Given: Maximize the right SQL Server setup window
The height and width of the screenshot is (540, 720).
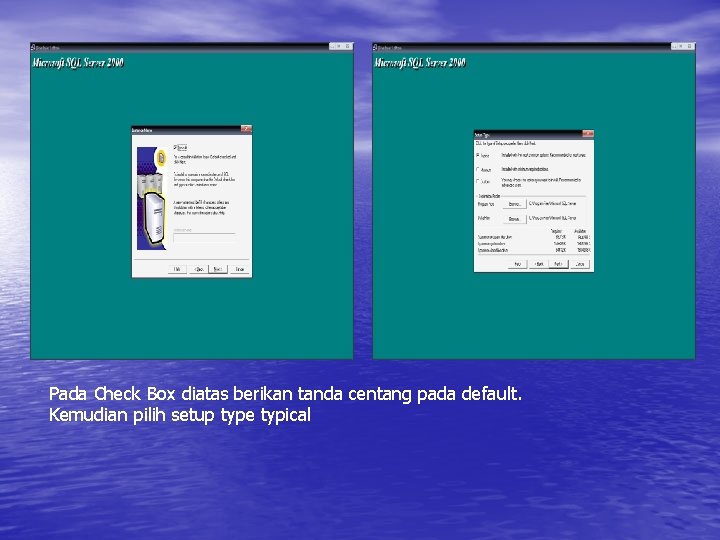Looking at the screenshot, I should click(682, 46).
